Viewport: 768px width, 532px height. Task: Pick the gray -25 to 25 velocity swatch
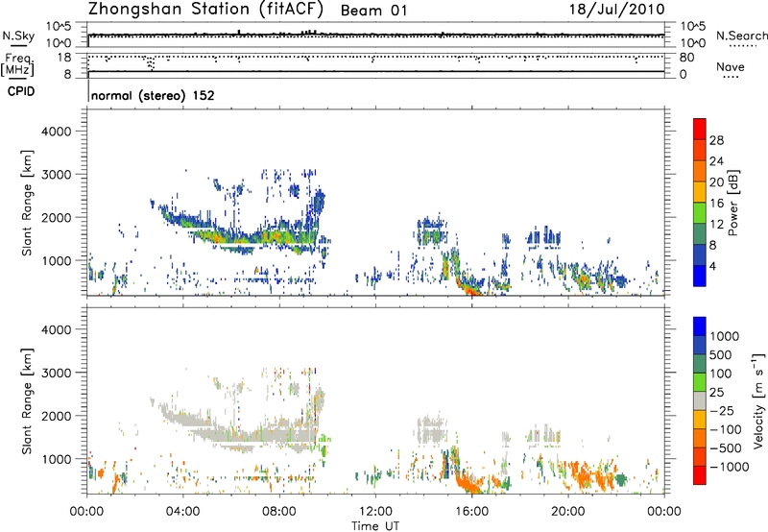[x=700, y=401]
